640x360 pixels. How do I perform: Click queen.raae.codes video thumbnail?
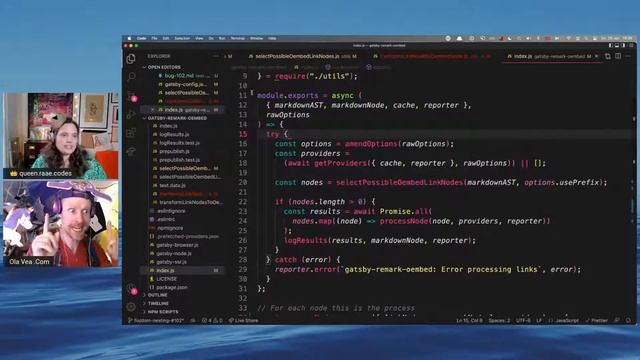pos(61,136)
